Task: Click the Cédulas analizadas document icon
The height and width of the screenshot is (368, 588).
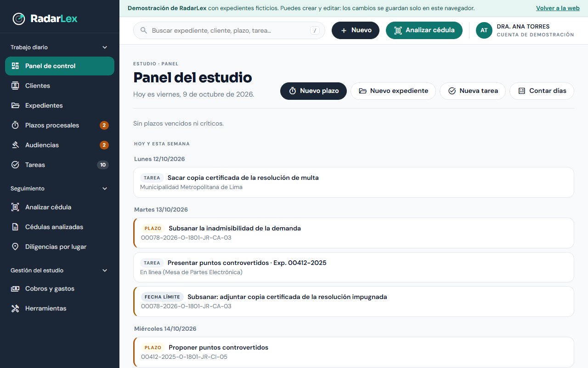Action: 15,227
